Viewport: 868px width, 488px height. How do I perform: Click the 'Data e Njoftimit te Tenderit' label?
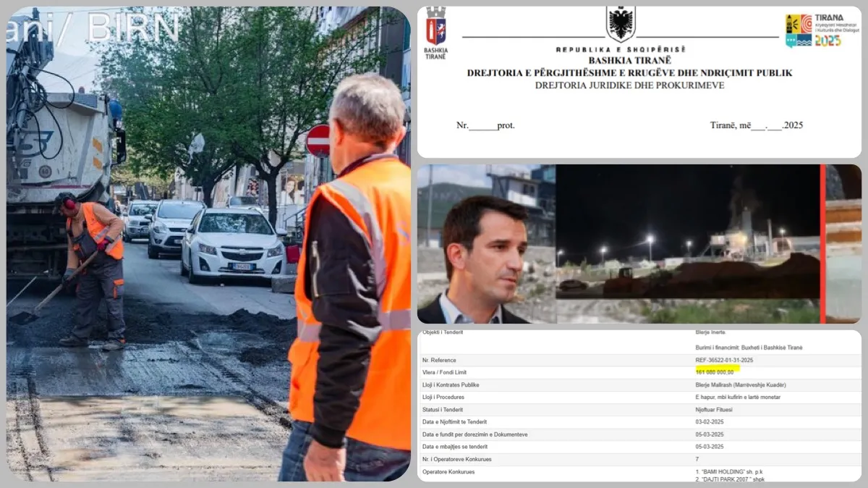(454, 422)
